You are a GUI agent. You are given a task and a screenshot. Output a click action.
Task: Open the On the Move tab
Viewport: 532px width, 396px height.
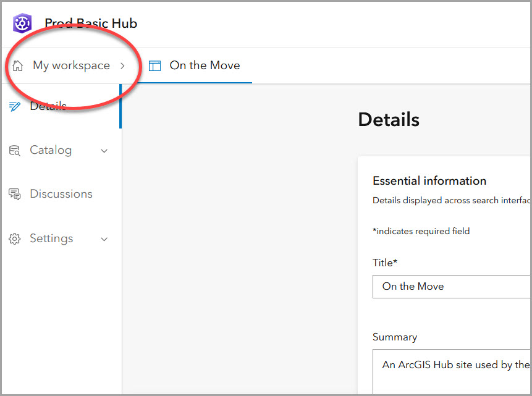click(x=205, y=65)
